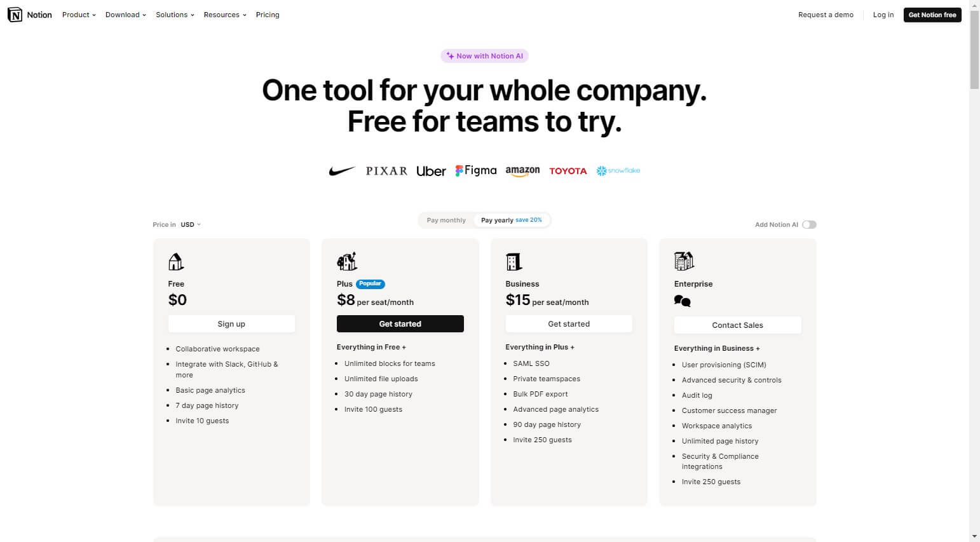Click the Notion logo icon
Viewport: 980px width, 542px height.
[15, 15]
